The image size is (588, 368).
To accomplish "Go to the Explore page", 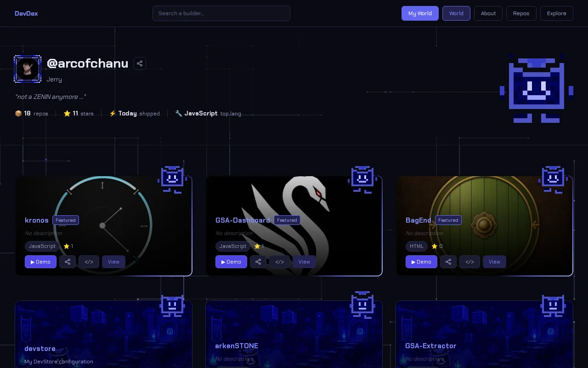I will pyautogui.click(x=557, y=13).
